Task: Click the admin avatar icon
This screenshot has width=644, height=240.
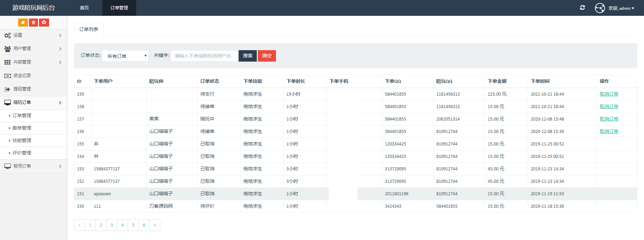Action: [x=600, y=8]
